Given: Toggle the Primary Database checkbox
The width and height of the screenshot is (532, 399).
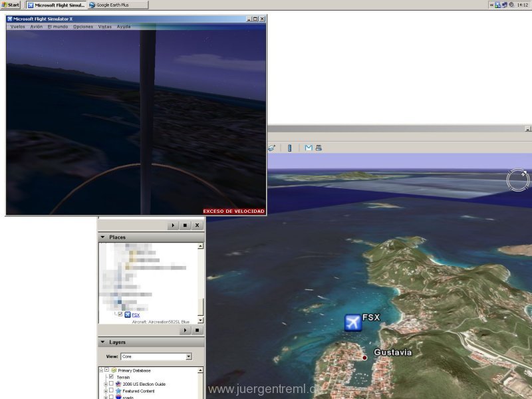Looking at the screenshot, I should 106,370.
